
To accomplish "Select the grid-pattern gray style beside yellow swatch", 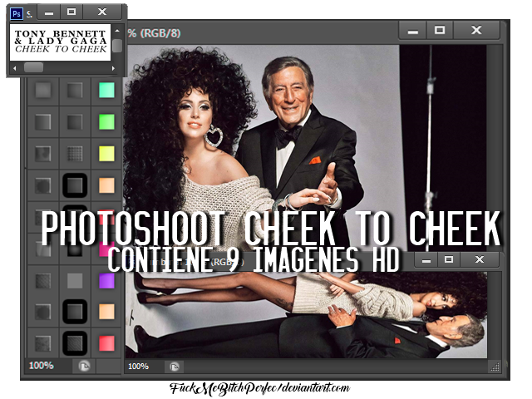I will click(75, 153).
